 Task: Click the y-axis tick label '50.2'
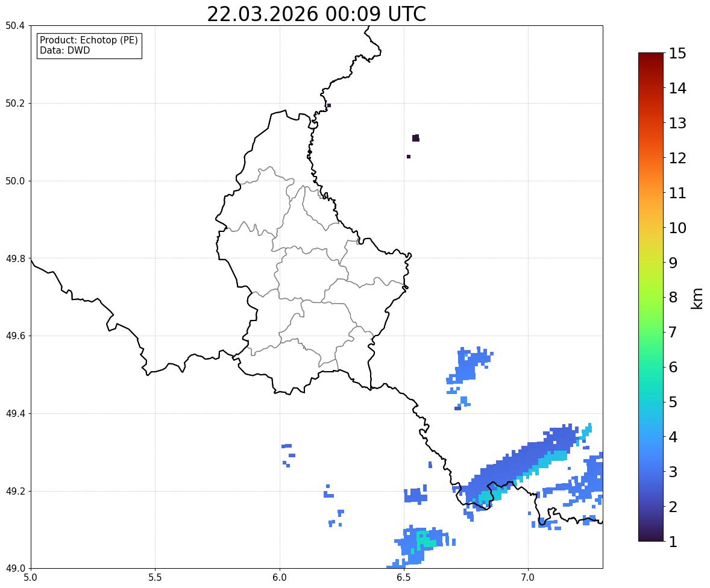click(x=15, y=103)
